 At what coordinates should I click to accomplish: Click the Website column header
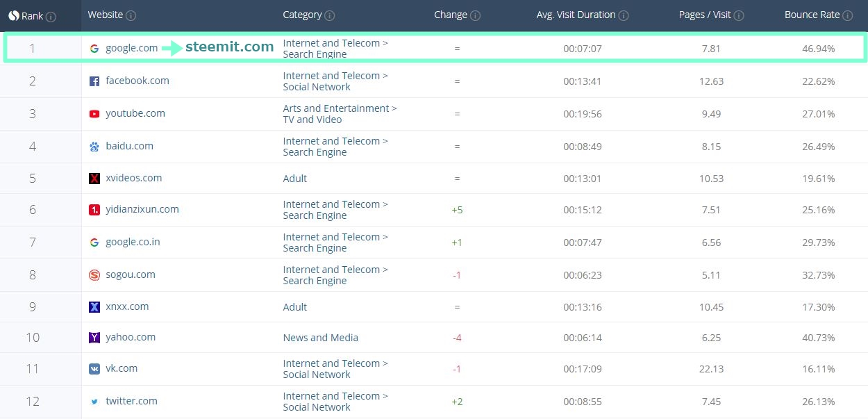coord(106,15)
